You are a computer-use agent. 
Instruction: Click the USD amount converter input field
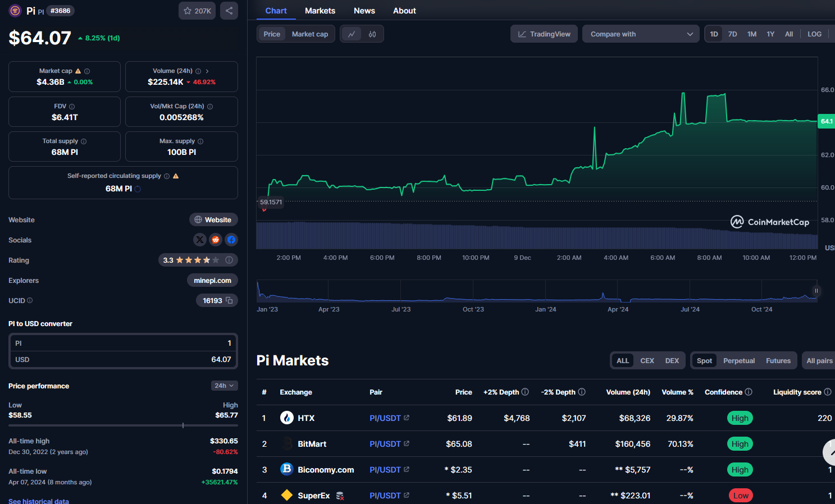click(x=123, y=359)
